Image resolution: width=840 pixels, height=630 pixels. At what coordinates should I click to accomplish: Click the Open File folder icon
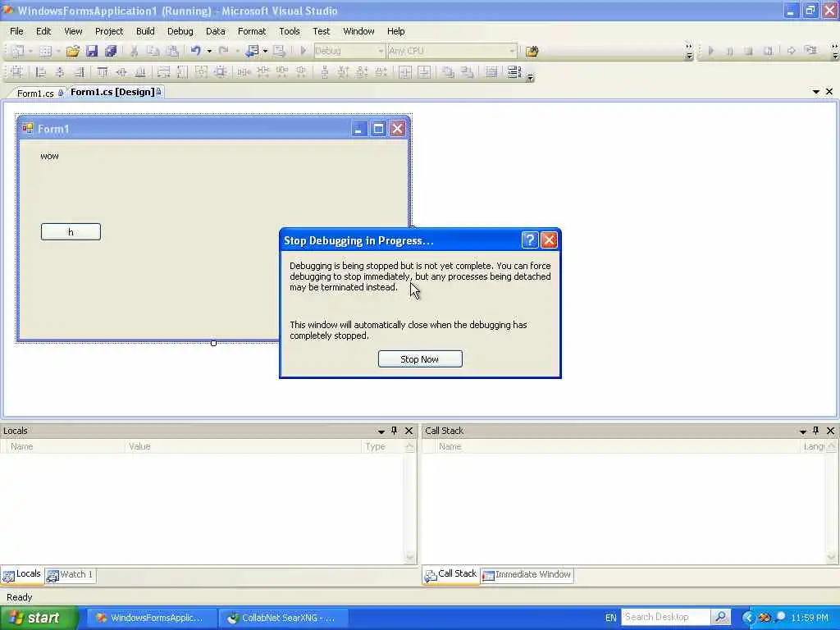pyautogui.click(x=73, y=51)
